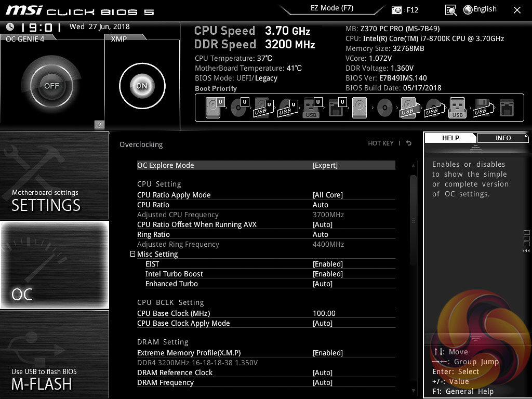Click the overclocking list vertical scrollbar
This screenshot has width=532, height=399.
[414, 218]
